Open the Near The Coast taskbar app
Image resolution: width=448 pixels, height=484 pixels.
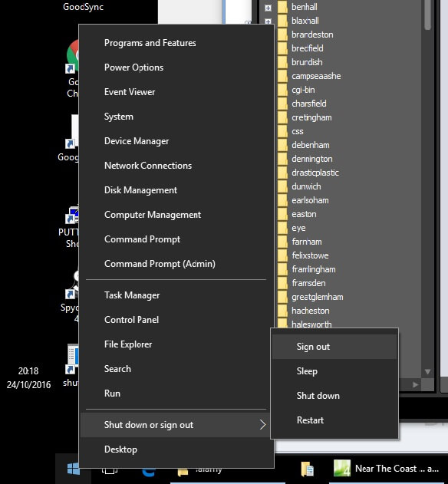click(x=388, y=469)
